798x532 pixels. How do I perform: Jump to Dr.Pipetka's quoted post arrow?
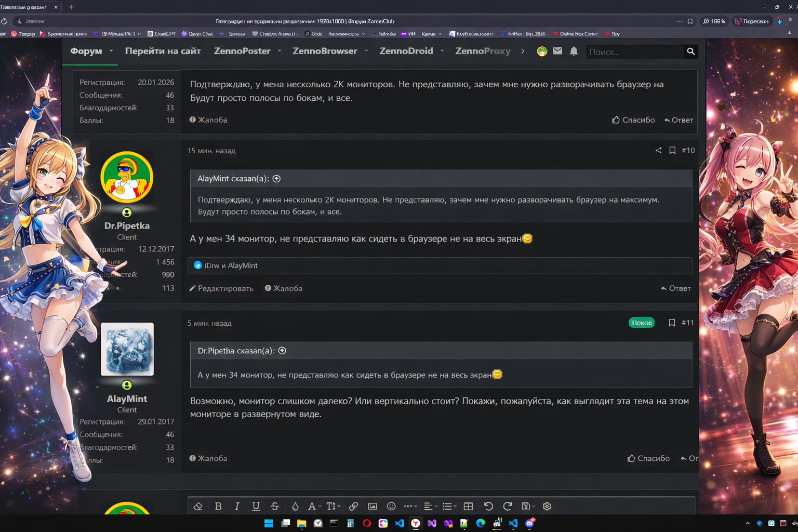click(x=282, y=351)
